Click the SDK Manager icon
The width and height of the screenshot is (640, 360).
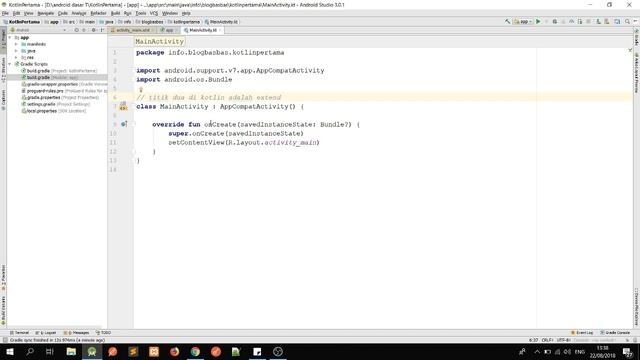coord(607,22)
